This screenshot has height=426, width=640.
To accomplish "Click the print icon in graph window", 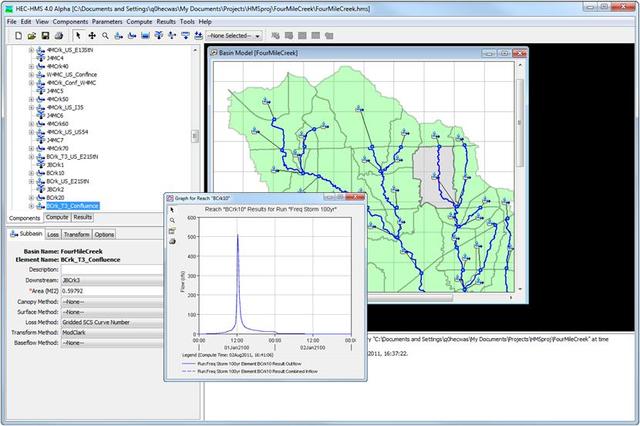I will (x=172, y=242).
